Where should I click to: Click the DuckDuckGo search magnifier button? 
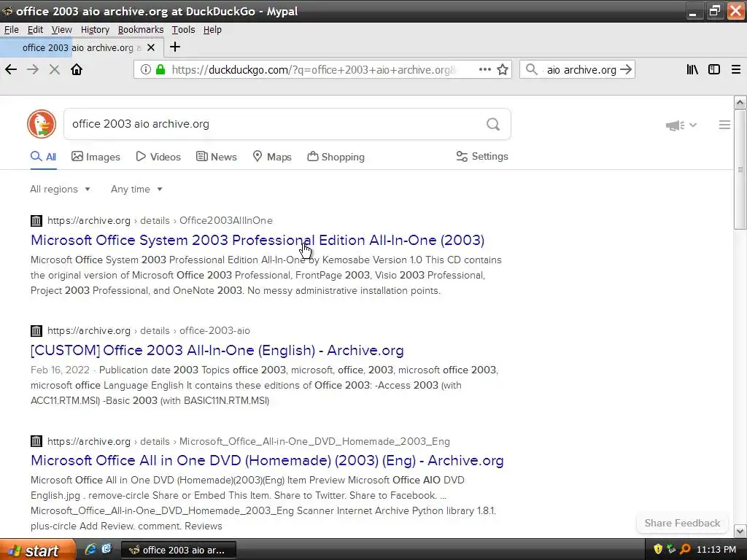493,124
